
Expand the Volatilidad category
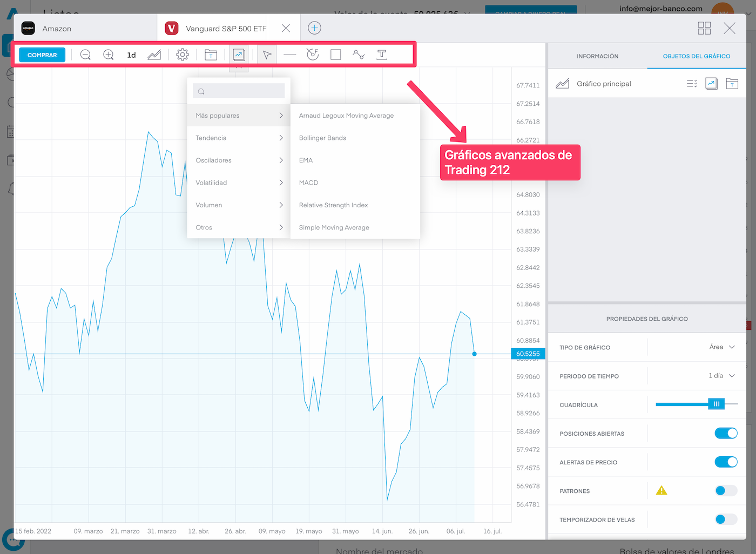click(x=239, y=183)
